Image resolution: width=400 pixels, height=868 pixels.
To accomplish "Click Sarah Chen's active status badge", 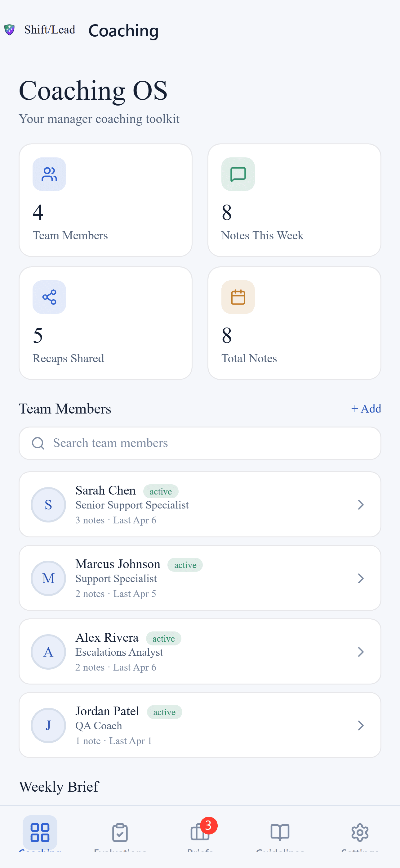I will (161, 492).
